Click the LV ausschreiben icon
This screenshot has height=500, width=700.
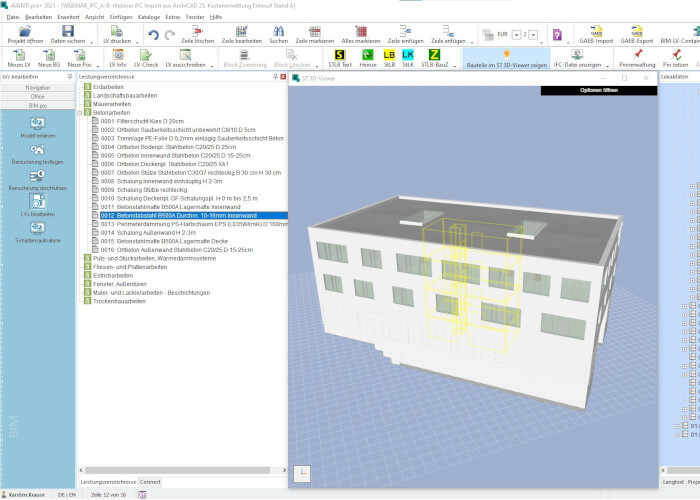(x=185, y=55)
